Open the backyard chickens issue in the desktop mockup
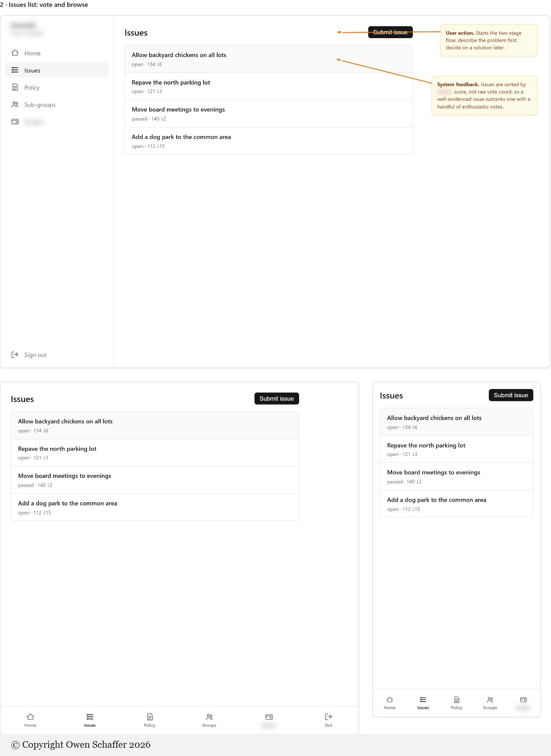Viewport: 551px width, 756px height. click(x=268, y=59)
